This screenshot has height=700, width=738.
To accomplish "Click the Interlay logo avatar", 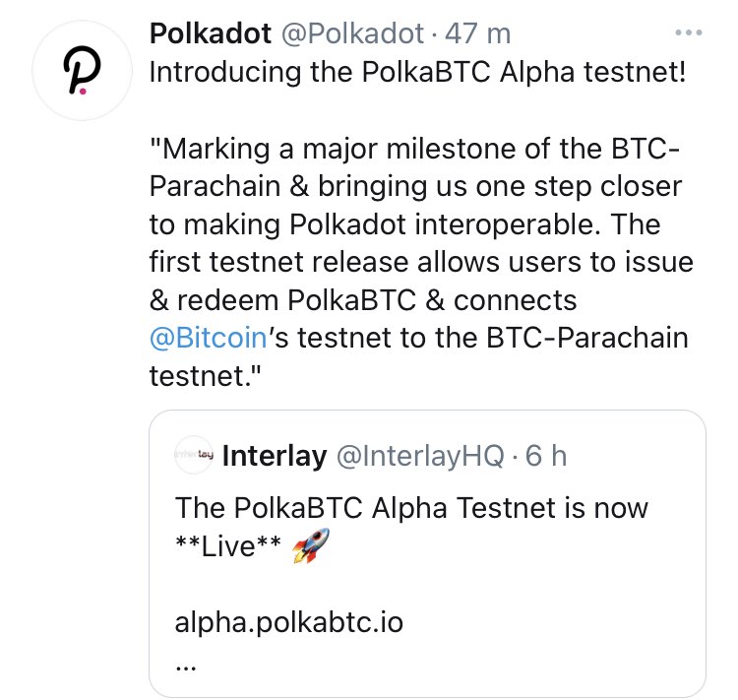I will [193, 456].
